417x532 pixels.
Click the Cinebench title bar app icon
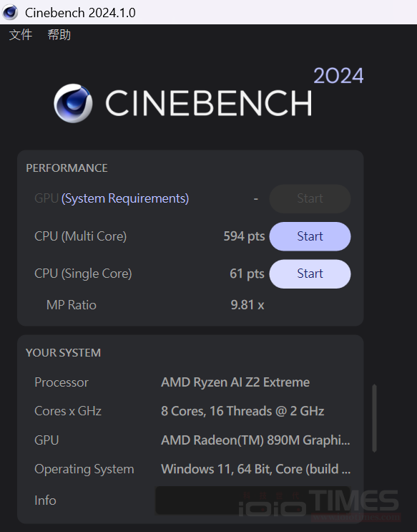click(x=10, y=12)
